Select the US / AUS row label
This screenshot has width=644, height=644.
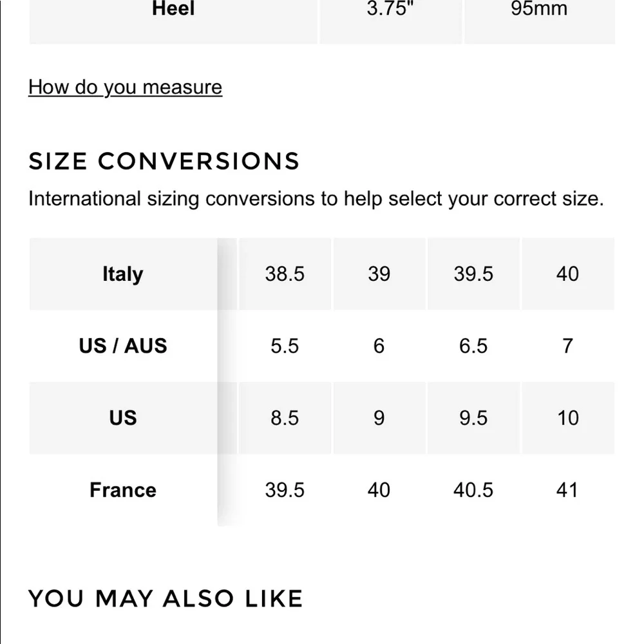tap(122, 346)
